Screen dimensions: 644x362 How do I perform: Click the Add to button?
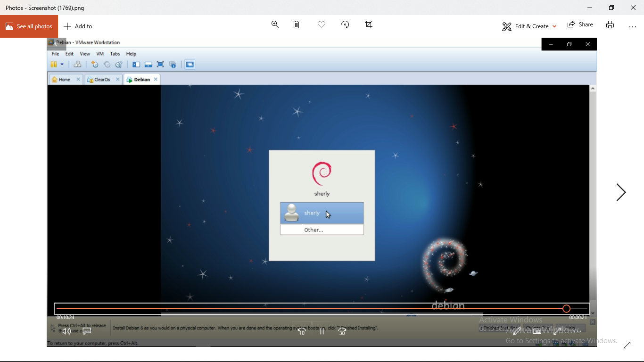[78, 26]
